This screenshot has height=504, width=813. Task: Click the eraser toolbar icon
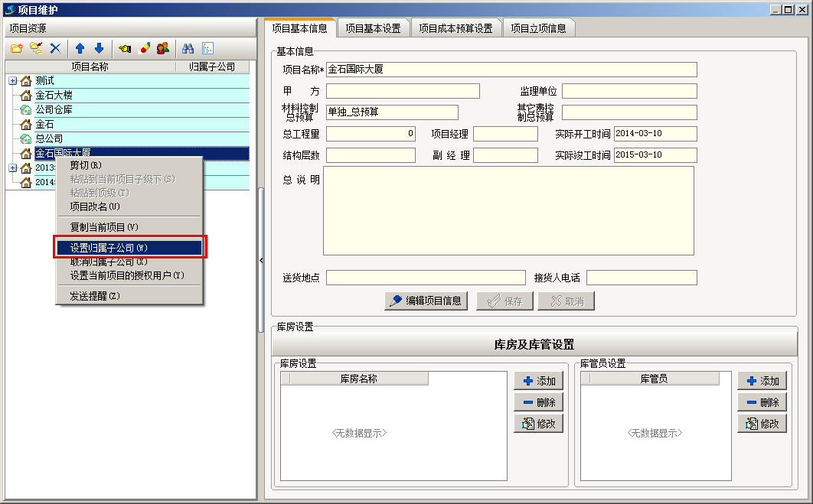point(145,47)
